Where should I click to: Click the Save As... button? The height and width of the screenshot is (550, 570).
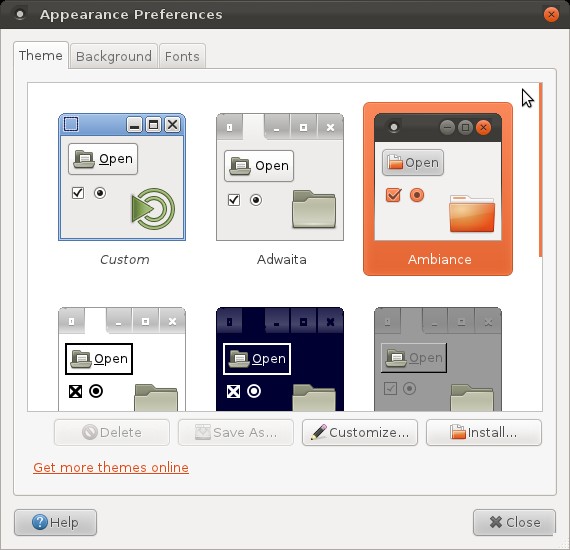pyautogui.click(x=236, y=432)
